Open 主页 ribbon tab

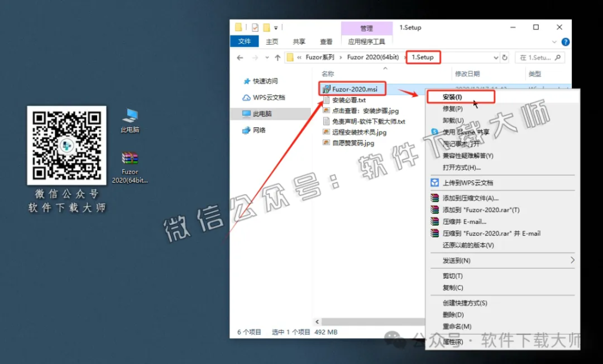(x=272, y=42)
